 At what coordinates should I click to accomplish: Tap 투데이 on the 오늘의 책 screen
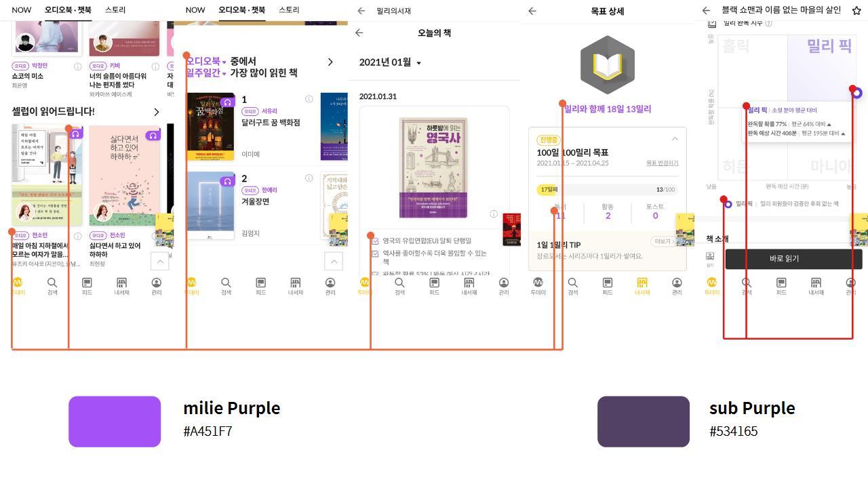pyautogui.click(x=365, y=286)
